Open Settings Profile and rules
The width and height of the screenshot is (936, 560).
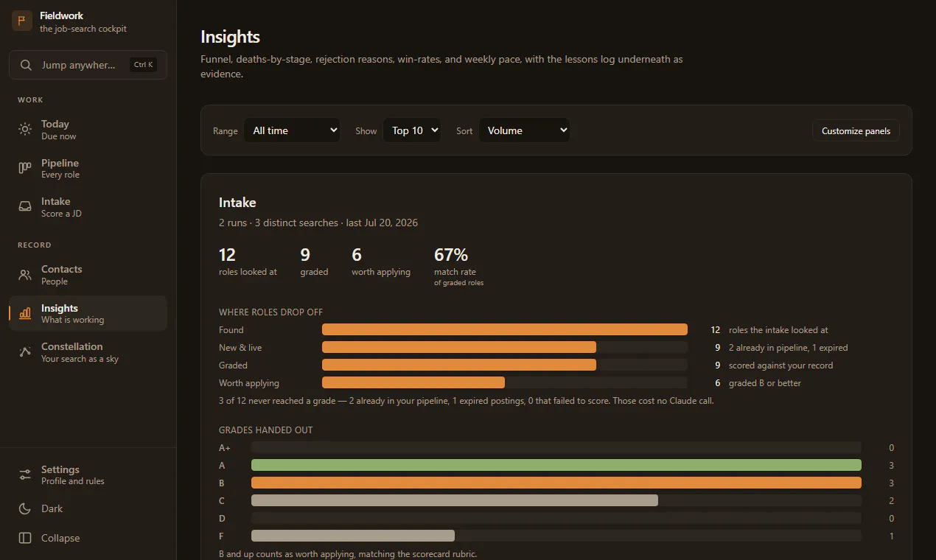88,475
